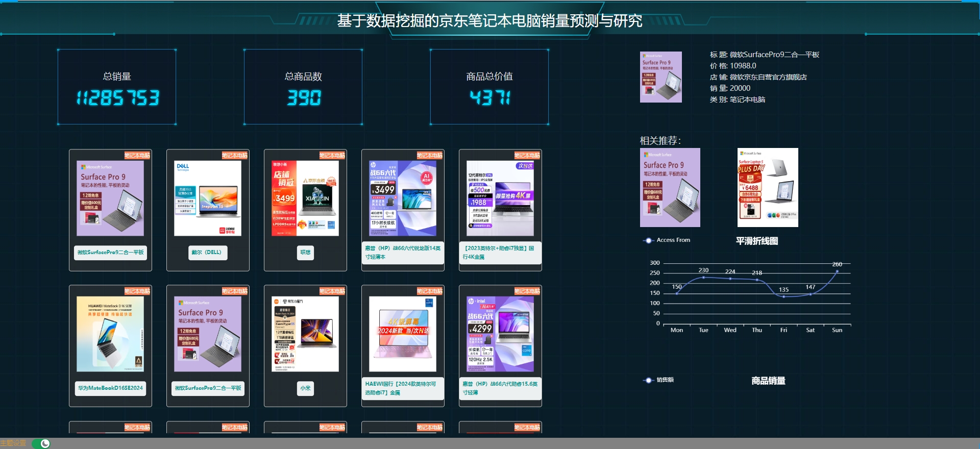The image size is (980, 449).
Task: Click the 相关推荐 heading
Action: (x=660, y=140)
